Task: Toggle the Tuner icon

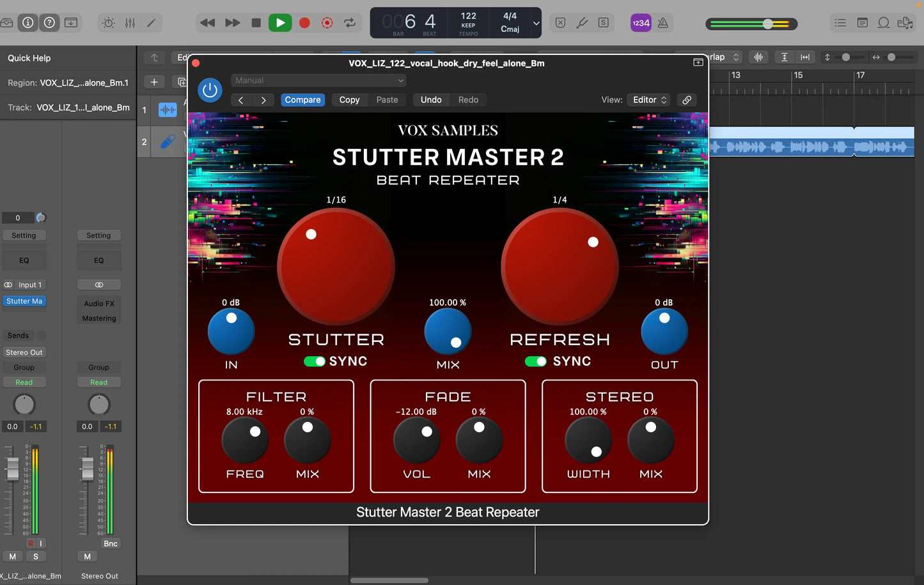Action: (x=582, y=23)
